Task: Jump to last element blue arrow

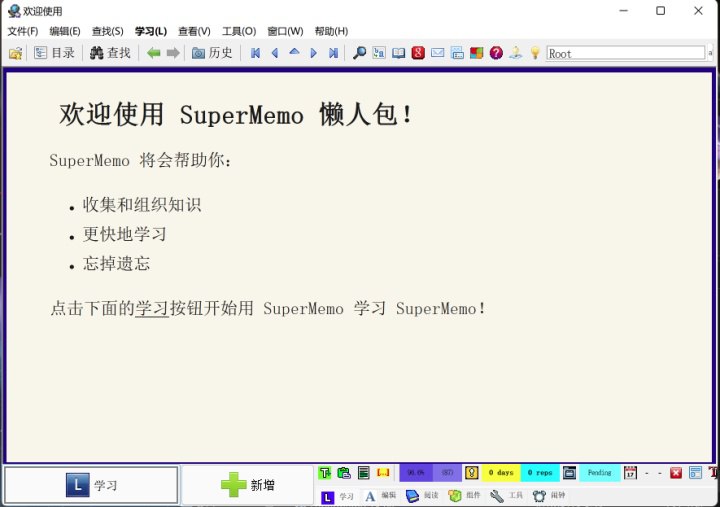Action: [x=333, y=53]
